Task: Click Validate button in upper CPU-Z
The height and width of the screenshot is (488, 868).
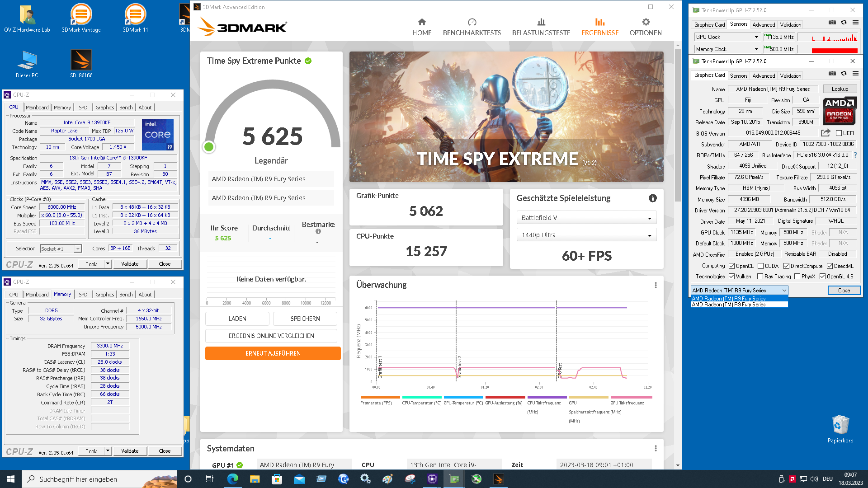Action: (x=130, y=264)
